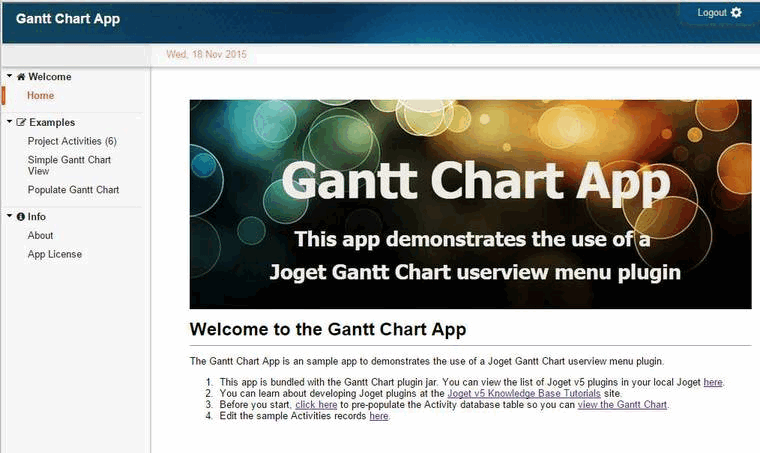Open the Home menu item
The image size is (760, 453).
tap(41, 95)
